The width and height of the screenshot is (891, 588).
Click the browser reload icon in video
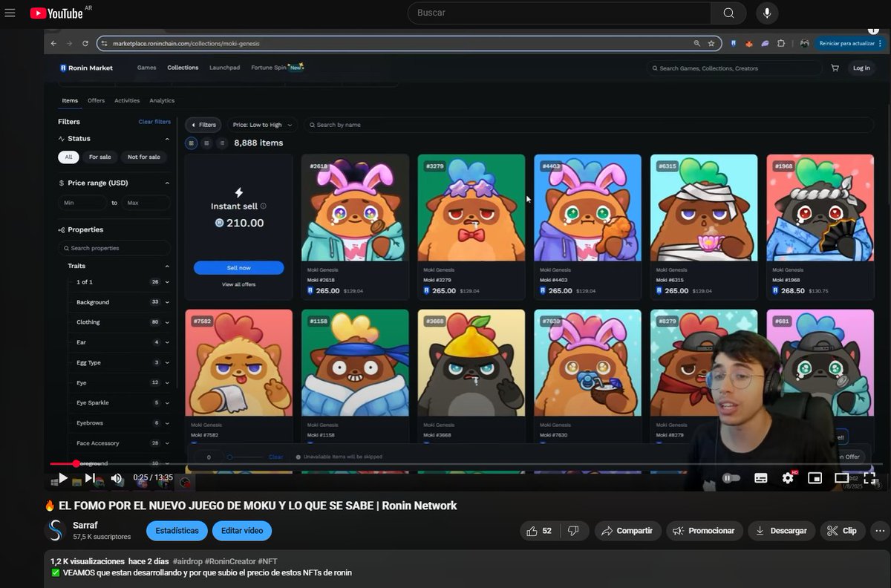(85, 43)
